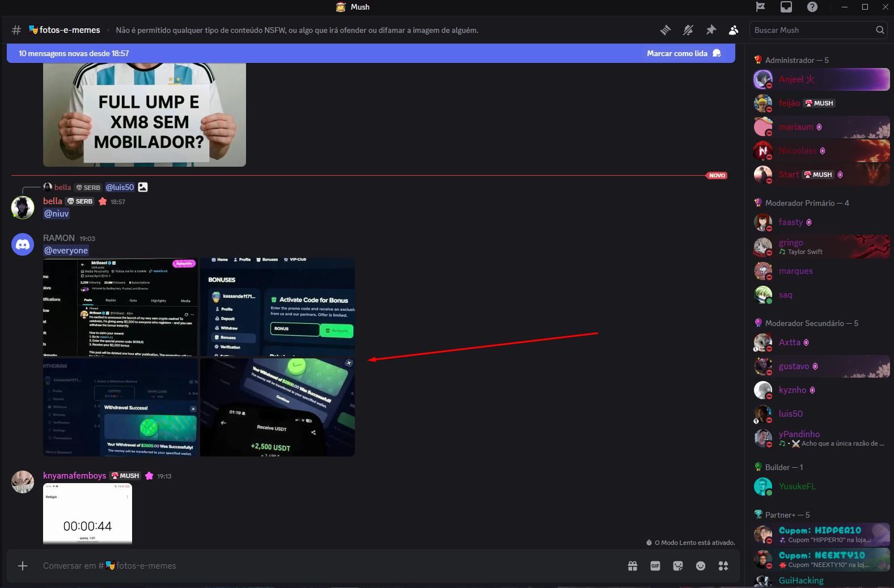Click Marcar como lida button

coord(684,53)
